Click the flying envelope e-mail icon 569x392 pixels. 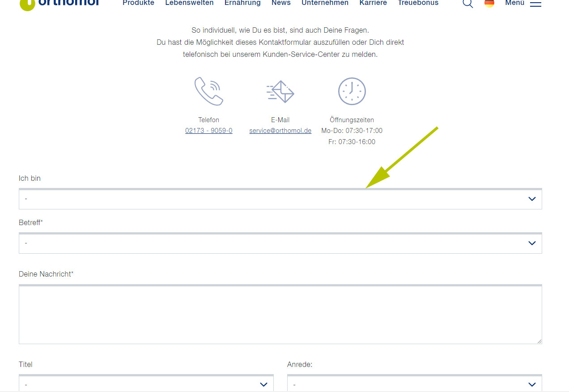point(280,91)
